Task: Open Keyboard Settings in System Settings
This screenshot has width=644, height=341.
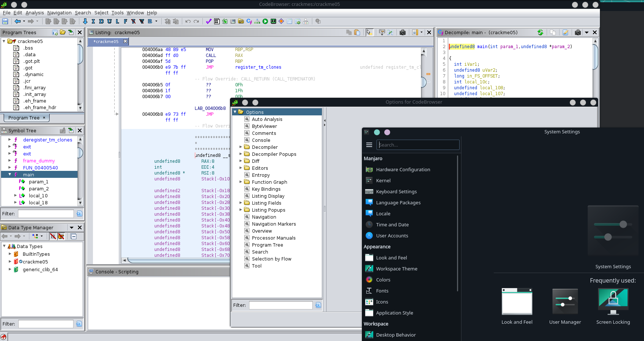Action: 396,191
